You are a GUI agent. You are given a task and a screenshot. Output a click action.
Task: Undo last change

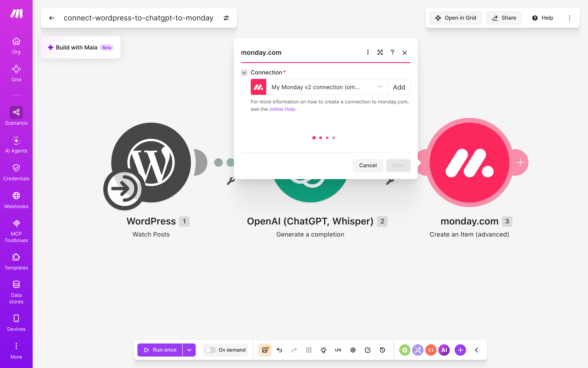point(280,350)
